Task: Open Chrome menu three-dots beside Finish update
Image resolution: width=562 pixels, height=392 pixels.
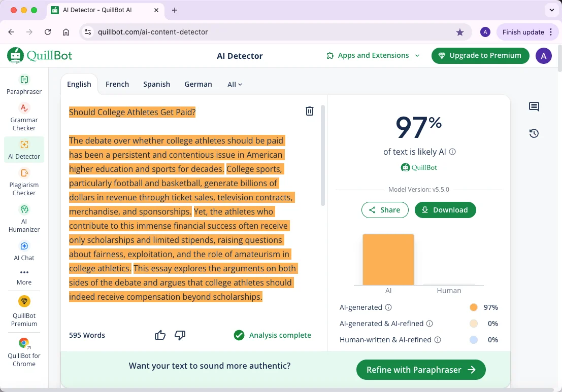Action: (551, 32)
